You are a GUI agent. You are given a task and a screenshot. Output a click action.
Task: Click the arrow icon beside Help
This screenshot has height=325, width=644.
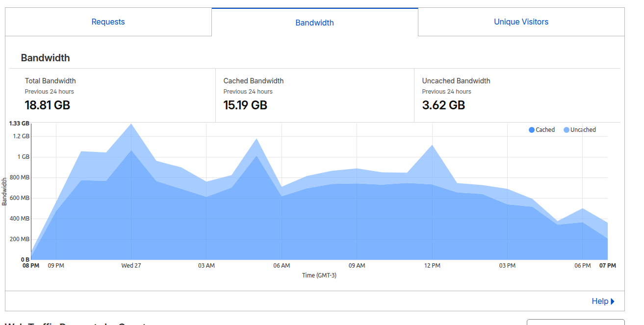(x=613, y=301)
